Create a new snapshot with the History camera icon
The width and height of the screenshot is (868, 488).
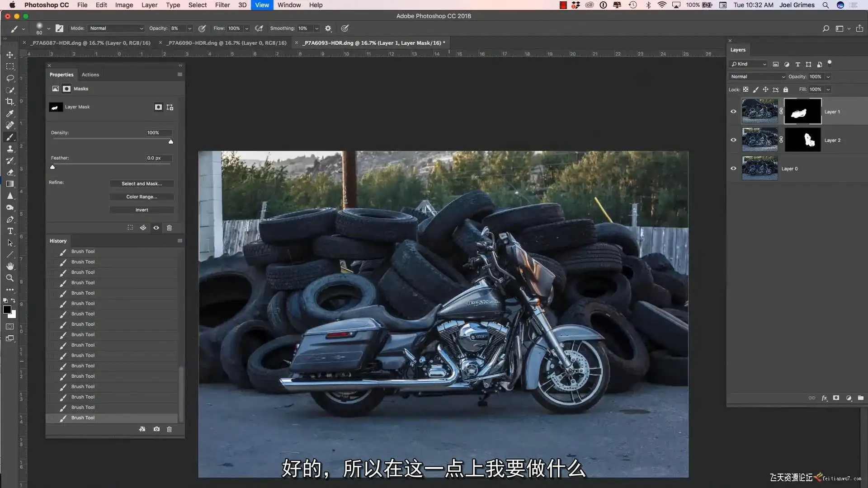coord(156,429)
